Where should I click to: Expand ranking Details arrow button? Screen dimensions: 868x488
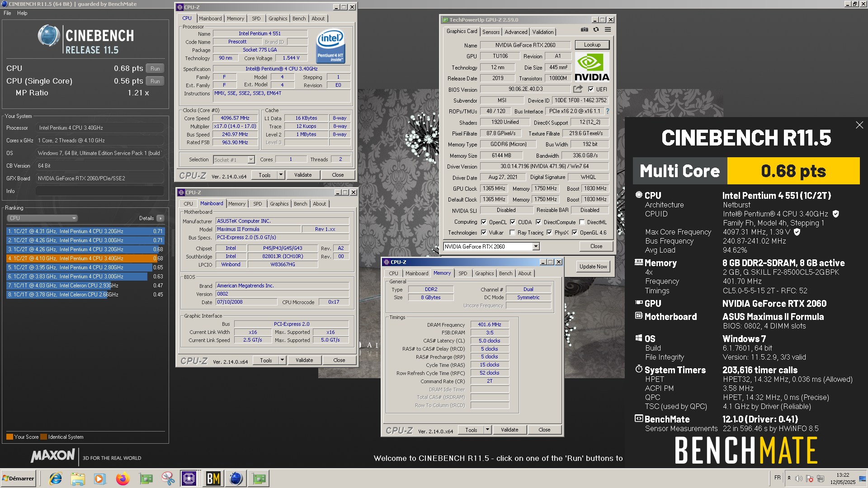tap(160, 218)
